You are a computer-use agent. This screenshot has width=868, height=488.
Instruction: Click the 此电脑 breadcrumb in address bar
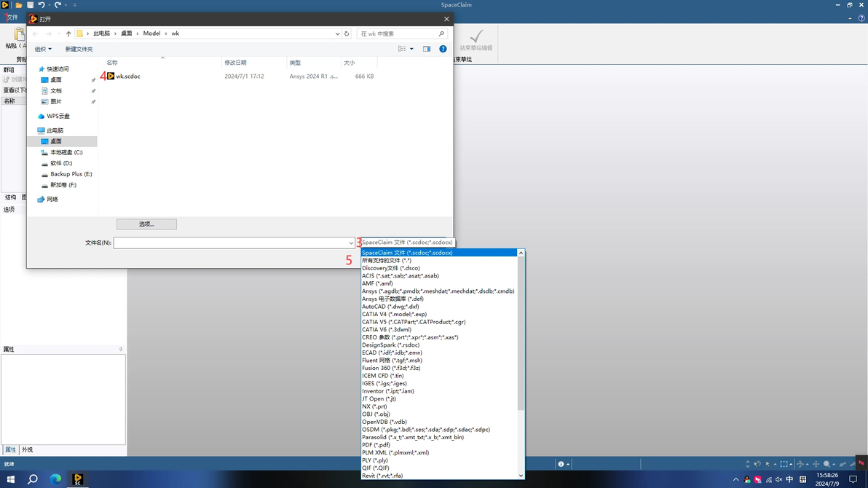[101, 34]
